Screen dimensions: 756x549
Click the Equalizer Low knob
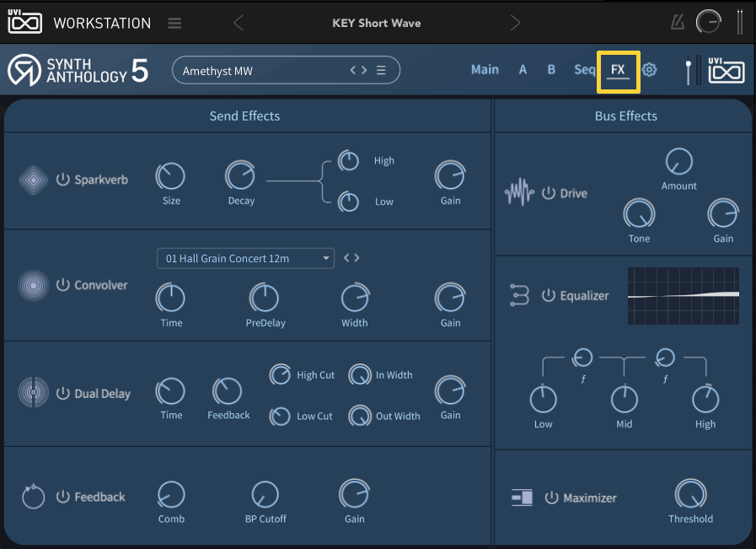[543, 400]
